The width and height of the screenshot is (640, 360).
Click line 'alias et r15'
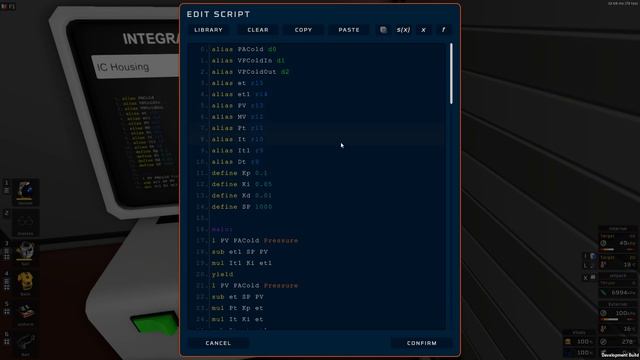237,83
